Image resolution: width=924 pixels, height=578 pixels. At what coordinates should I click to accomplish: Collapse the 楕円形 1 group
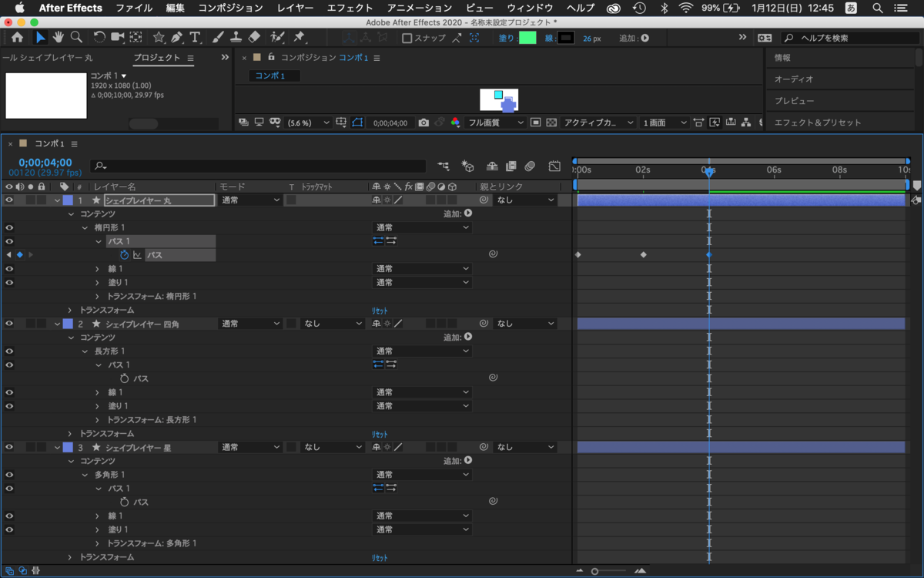pyautogui.click(x=85, y=227)
